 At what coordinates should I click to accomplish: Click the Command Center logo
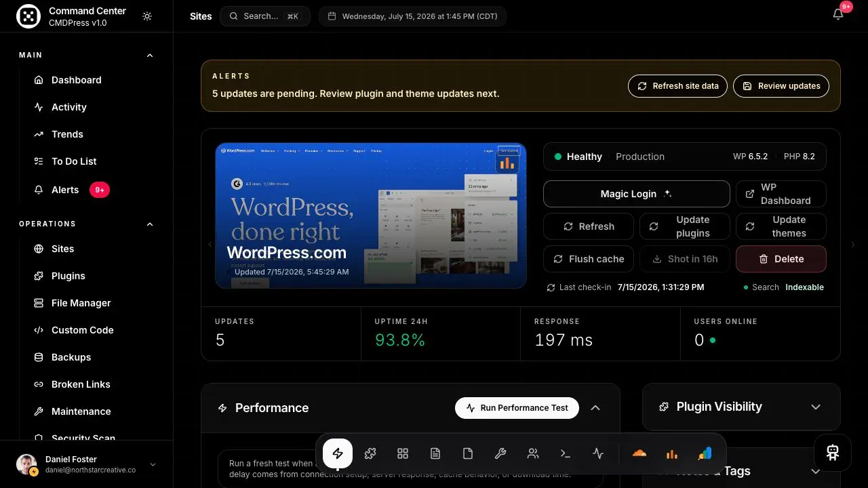pos(28,16)
